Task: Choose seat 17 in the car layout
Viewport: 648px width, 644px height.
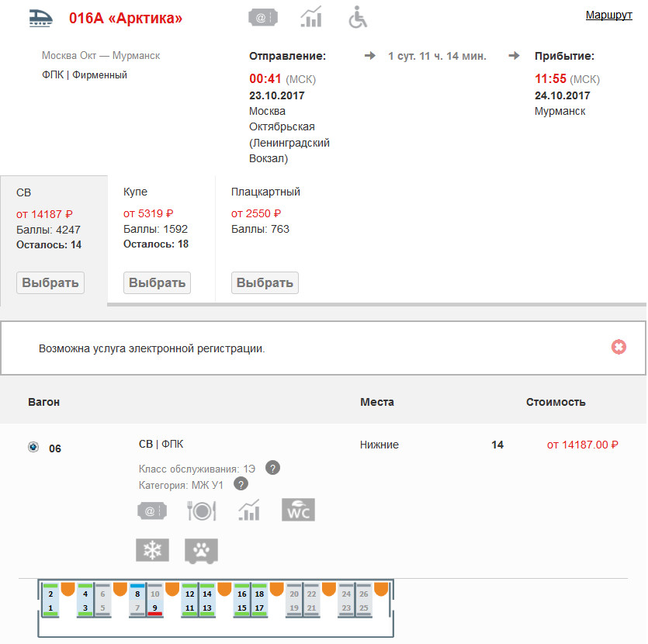Action: [259, 608]
